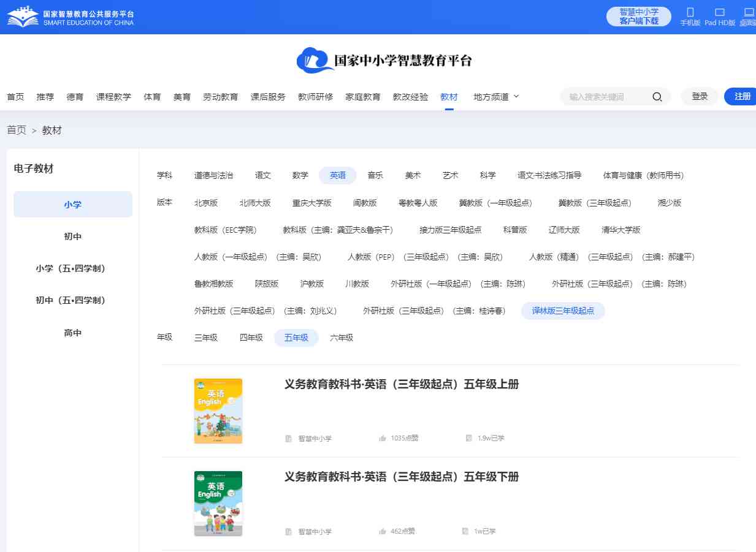Select the 道德与法治 subject filter
Image resolution: width=756 pixels, height=552 pixels.
(x=213, y=175)
